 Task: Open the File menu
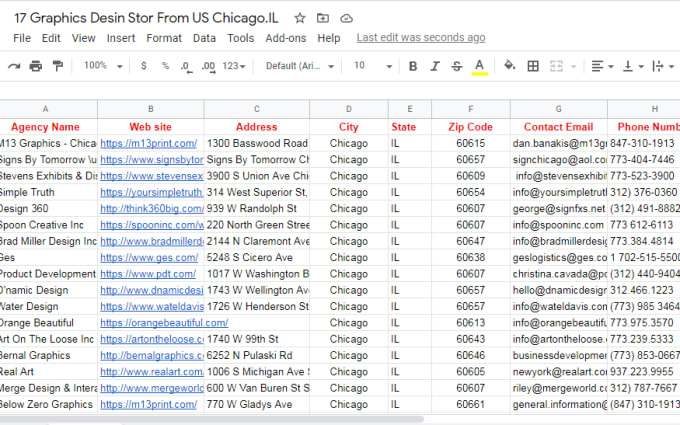22,38
